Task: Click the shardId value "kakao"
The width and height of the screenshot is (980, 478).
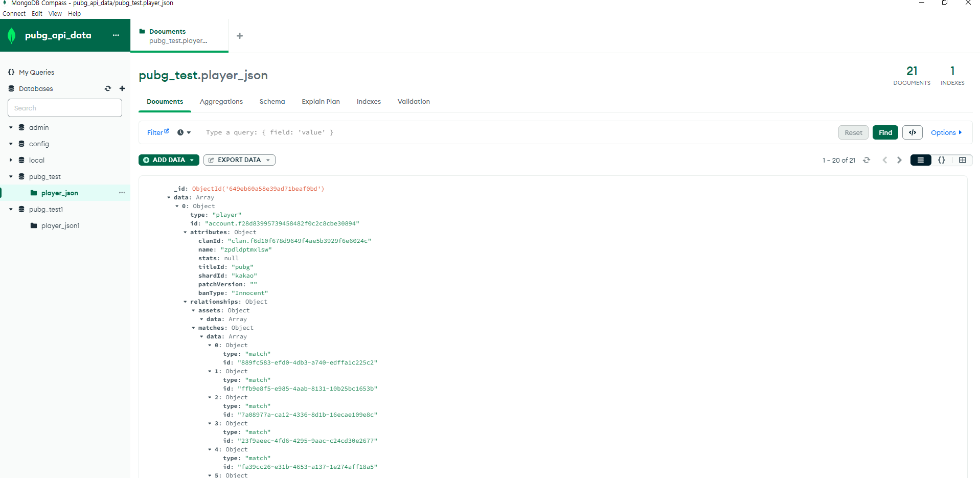Action: 244,276
